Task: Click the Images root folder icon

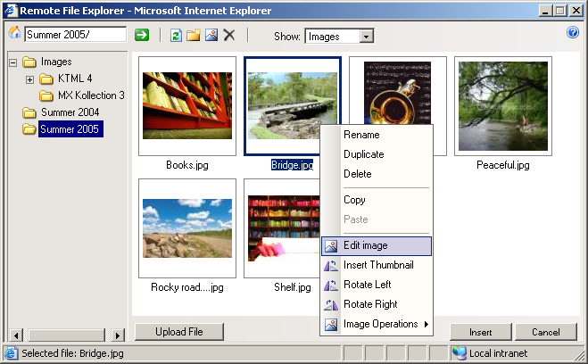Action: (29, 62)
